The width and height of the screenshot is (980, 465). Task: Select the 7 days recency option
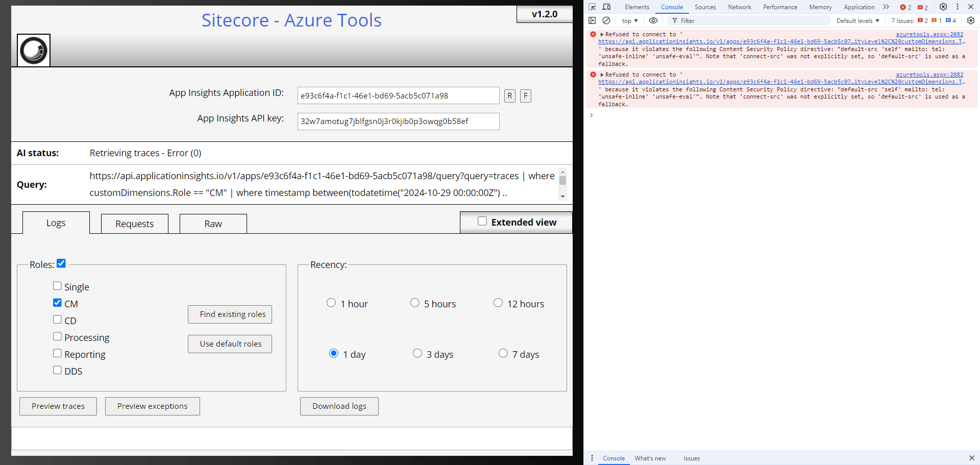click(x=503, y=353)
